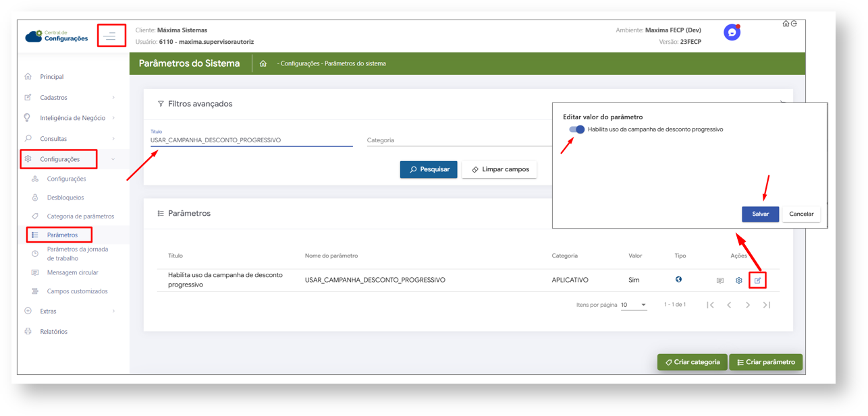Toggle Habilita uso da campanha switch
This screenshot has width=868, height=416.
coord(576,129)
